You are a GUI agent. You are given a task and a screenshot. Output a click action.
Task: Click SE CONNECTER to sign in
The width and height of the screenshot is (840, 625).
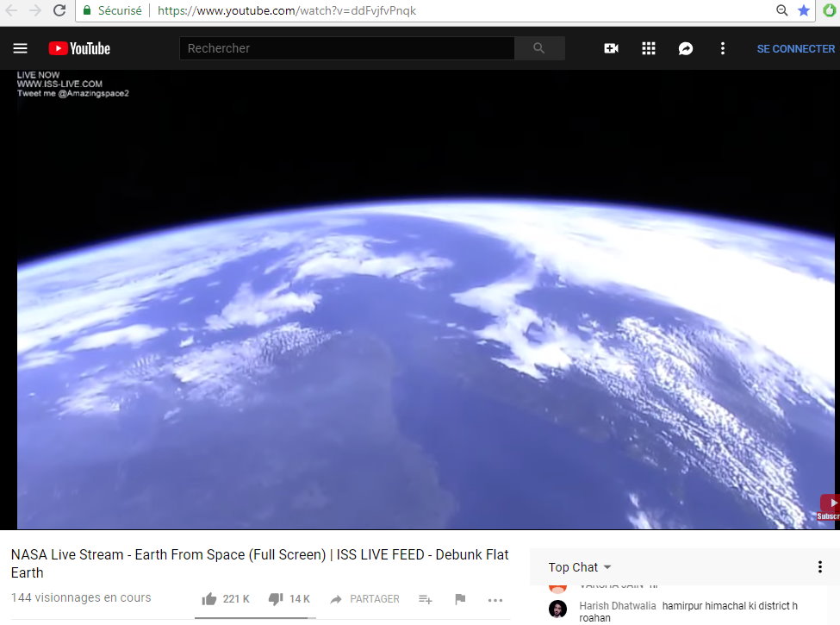795,49
